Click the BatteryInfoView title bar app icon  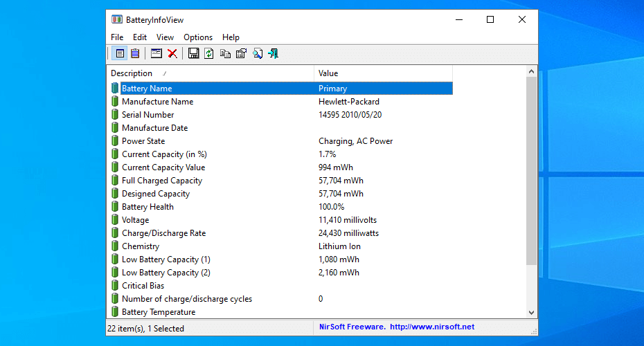pos(116,19)
